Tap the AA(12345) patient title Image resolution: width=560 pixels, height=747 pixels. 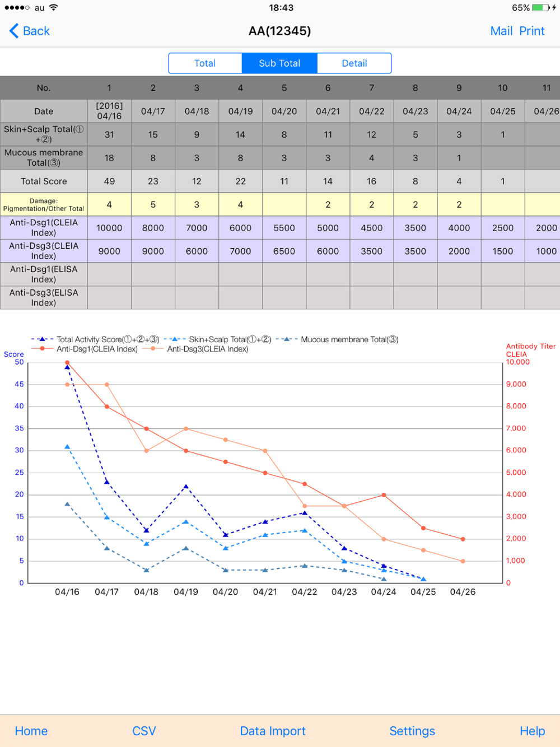[279, 31]
